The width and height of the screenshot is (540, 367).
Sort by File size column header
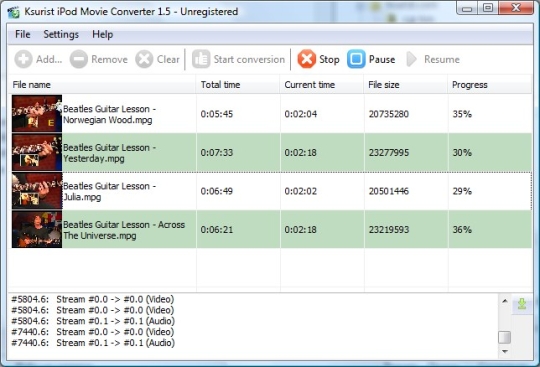pyautogui.click(x=405, y=85)
